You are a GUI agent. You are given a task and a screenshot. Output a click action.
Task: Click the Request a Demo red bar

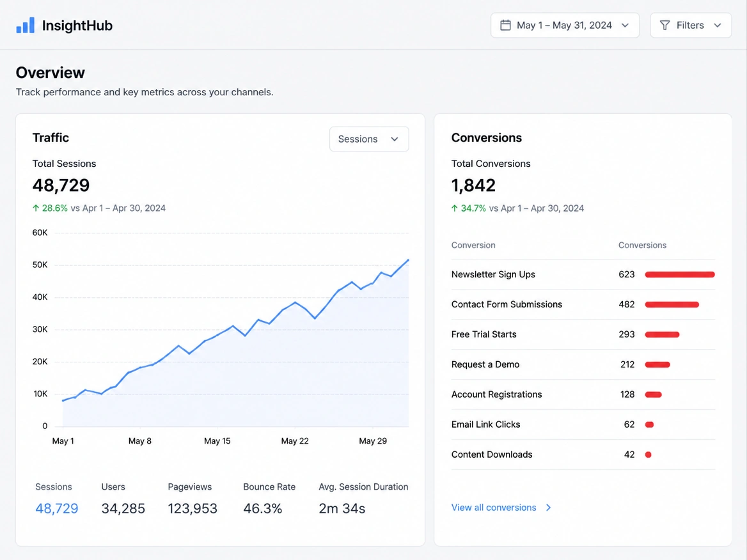657,364
